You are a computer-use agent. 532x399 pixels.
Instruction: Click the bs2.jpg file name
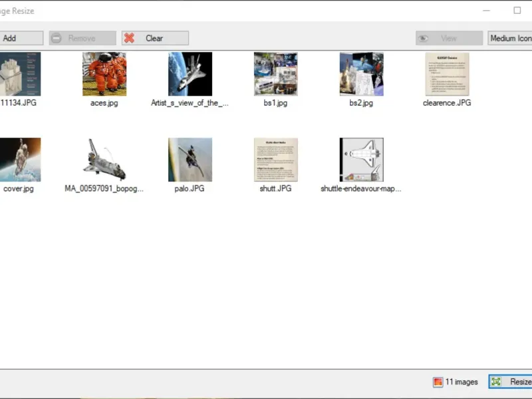click(361, 103)
